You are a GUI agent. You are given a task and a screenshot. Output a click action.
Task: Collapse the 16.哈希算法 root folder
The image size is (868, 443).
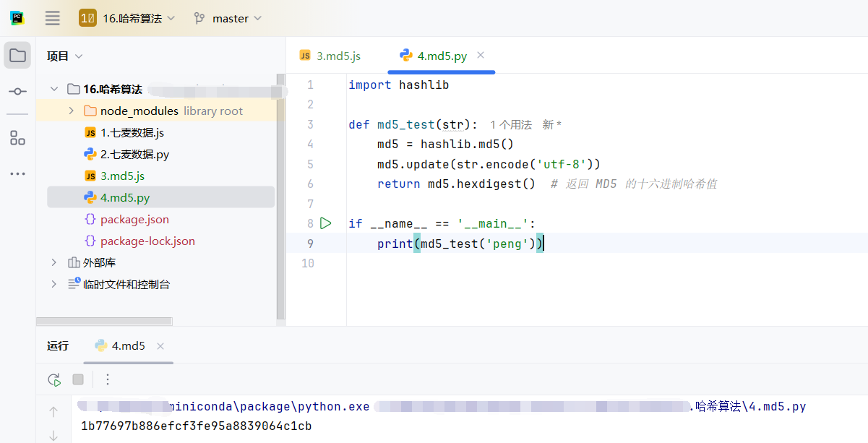tap(54, 89)
